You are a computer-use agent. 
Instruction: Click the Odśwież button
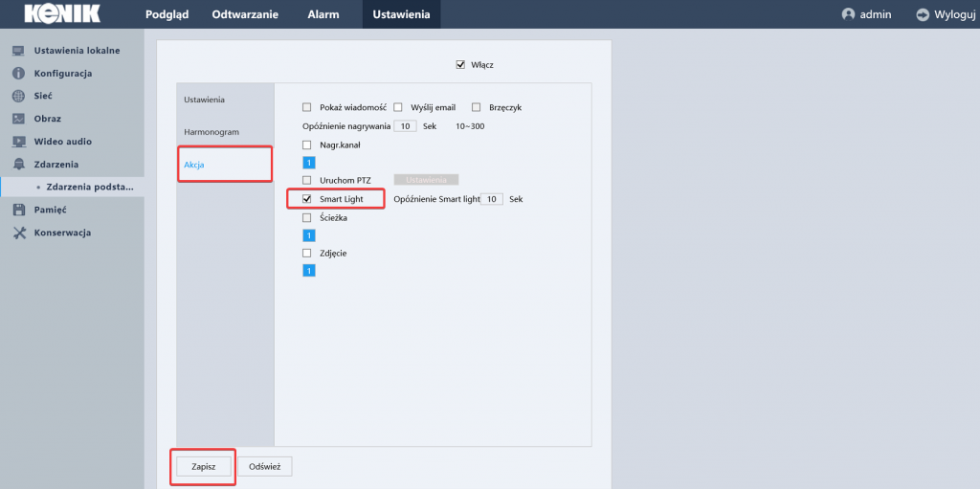(264, 466)
